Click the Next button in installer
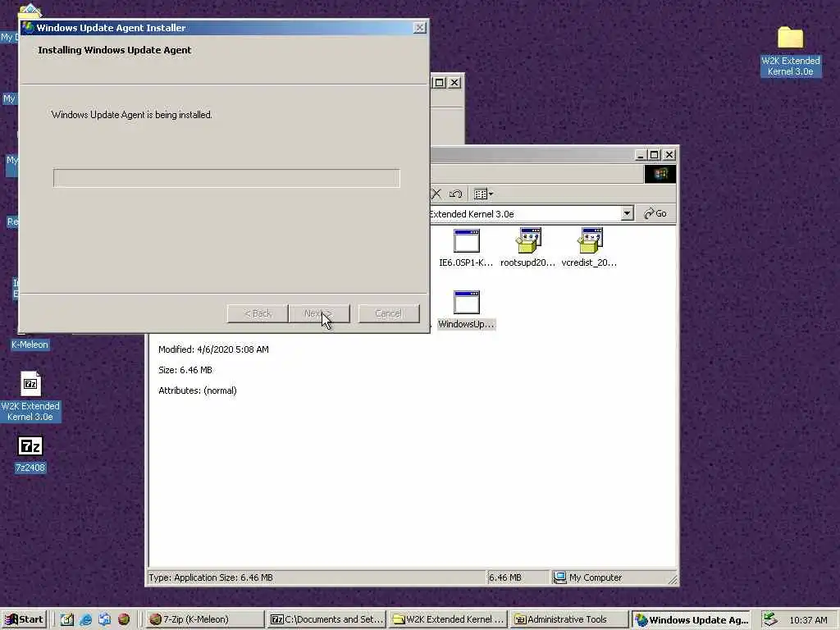840x630 pixels. [319, 313]
